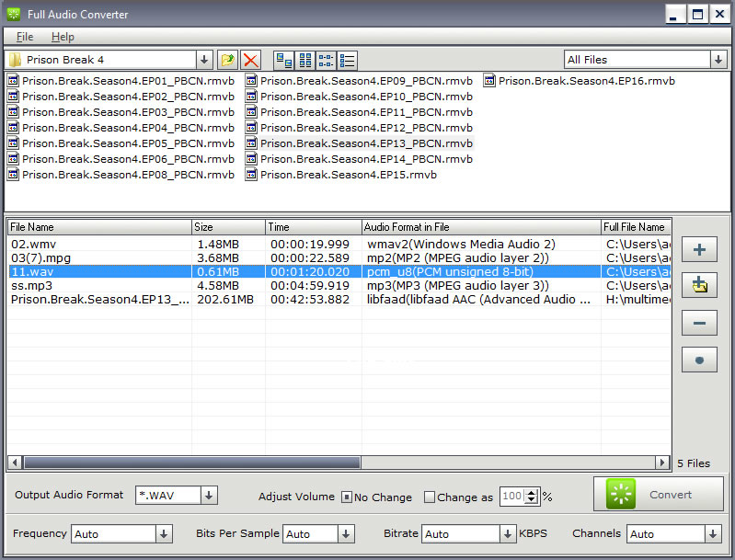Screen dimensions: 735x560
Task: Click the scroll right arrow
Action: click(x=662, y=463)
